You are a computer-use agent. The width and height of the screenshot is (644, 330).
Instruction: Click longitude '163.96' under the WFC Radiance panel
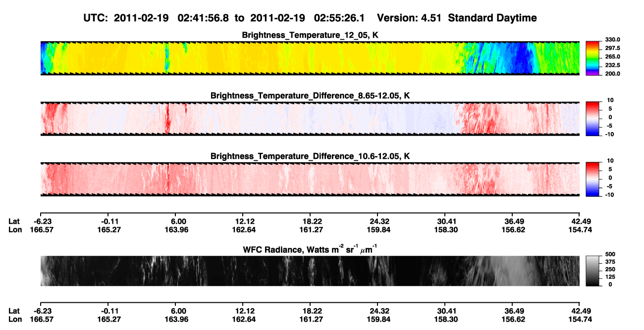[x=178, y=320]
